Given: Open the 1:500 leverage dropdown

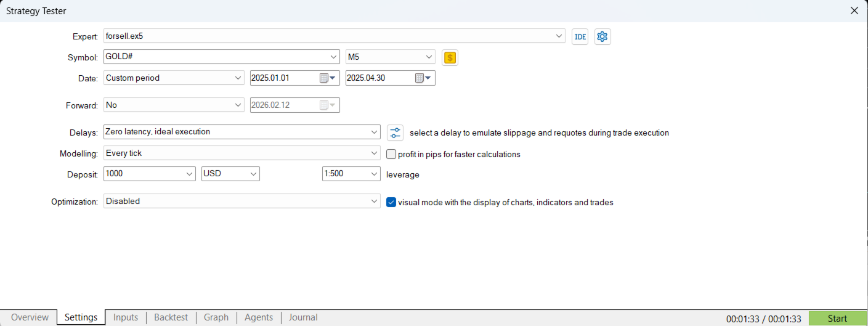Looking at the screenshot, I should point(351,174).
